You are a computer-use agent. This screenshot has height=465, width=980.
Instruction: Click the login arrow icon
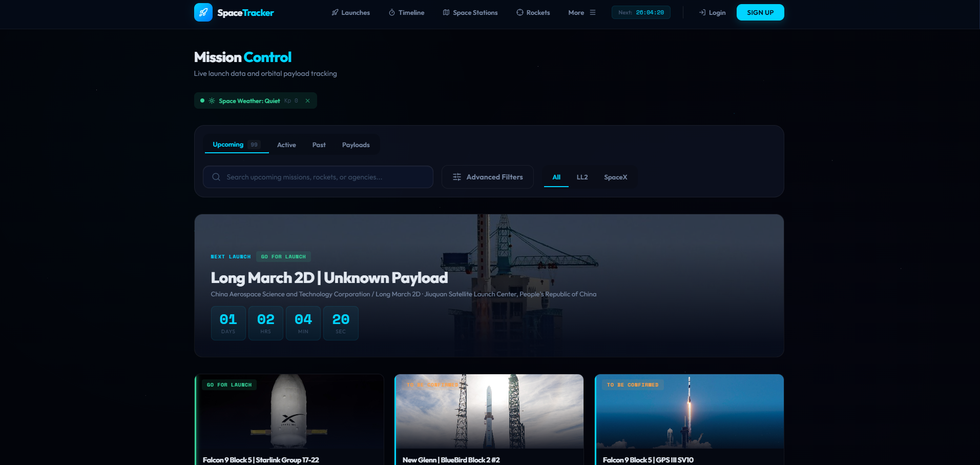tap(702, 12)
